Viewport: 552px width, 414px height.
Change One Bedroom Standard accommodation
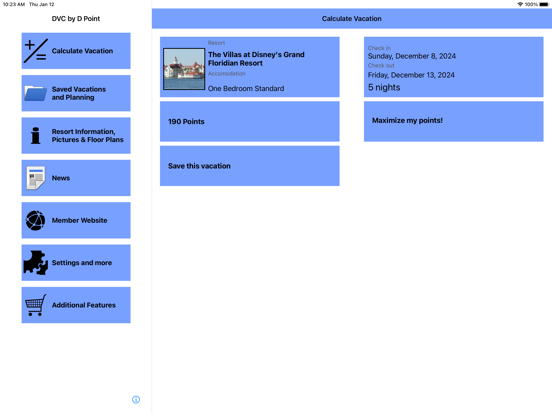coord(246,88)
